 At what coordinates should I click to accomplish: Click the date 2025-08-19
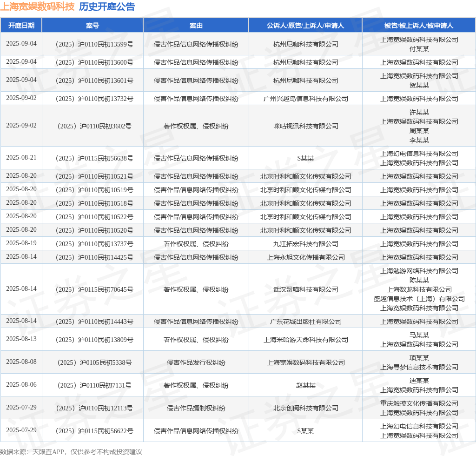21,243
